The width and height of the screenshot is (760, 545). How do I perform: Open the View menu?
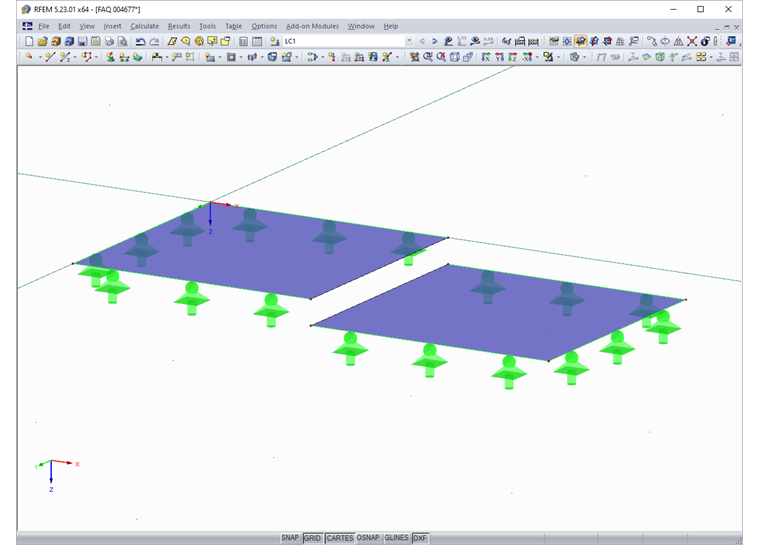[x=87, y=26]
